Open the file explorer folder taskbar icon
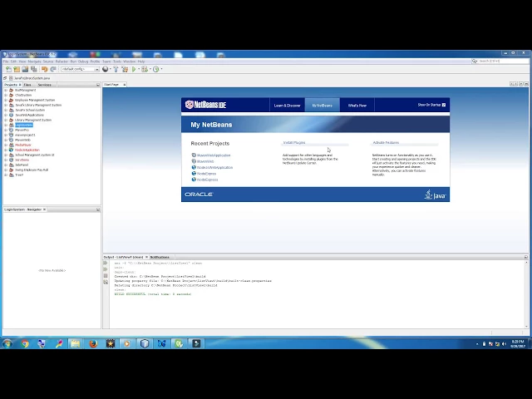The image size is (532, 399). coord(76,343)
